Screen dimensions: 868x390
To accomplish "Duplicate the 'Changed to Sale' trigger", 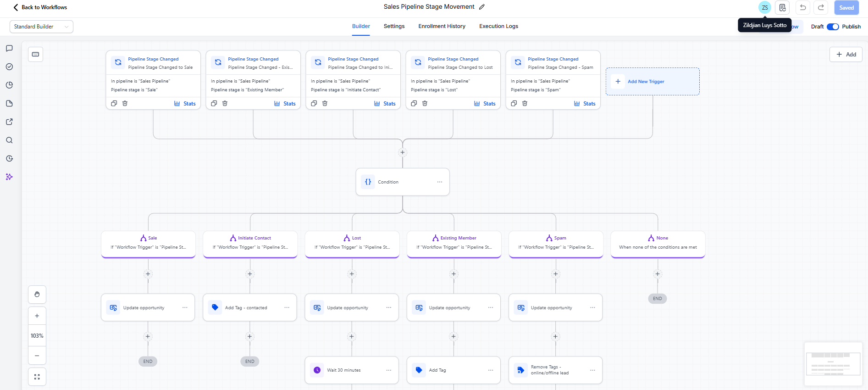I will click(114, 103).
